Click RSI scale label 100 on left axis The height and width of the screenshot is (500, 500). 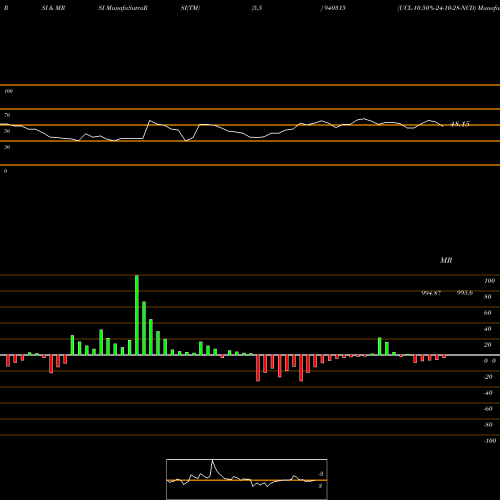[8, 91]
